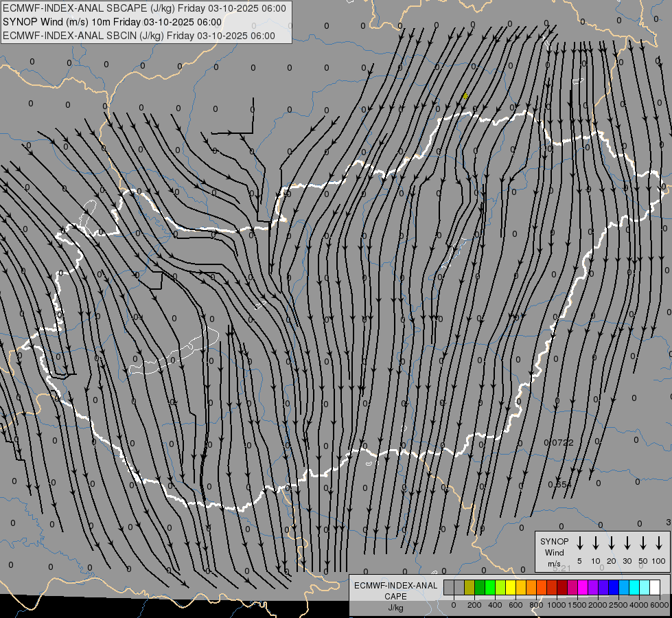Select the white swatch in CAPE scale
Image resolution: width=672 pixels, height=618 pixels.
click(654, 587)
